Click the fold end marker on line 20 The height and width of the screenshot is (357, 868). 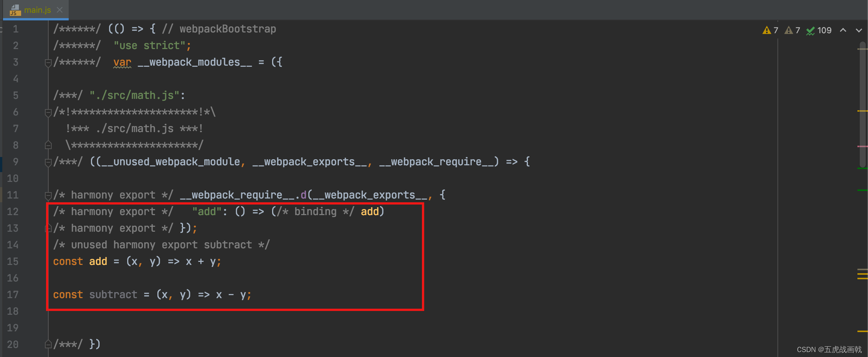point(48,344)
